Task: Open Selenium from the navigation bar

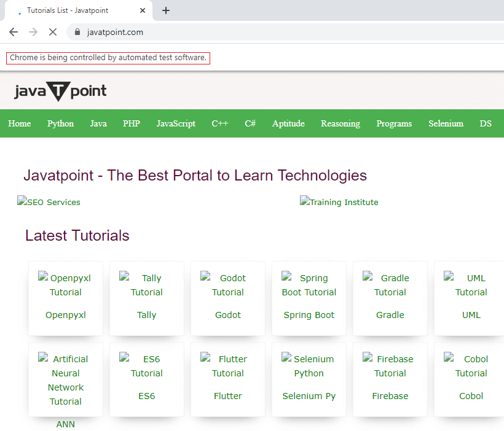Action: (446, 123)
